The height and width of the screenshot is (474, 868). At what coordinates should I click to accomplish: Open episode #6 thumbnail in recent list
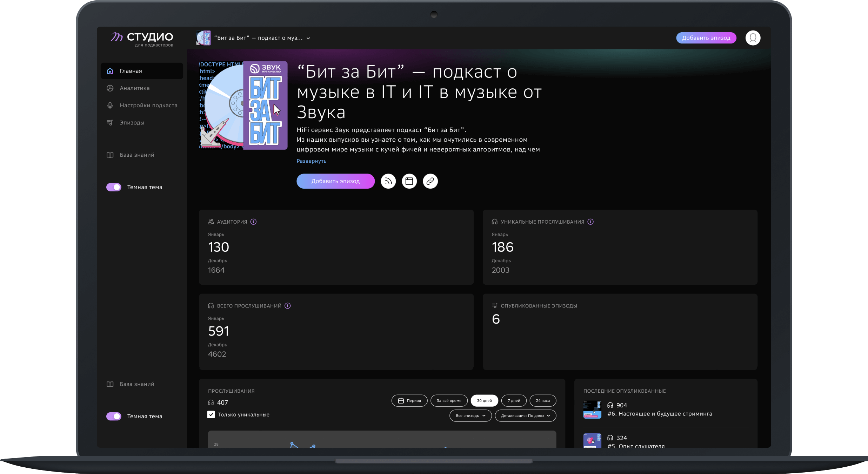point(592,409)
